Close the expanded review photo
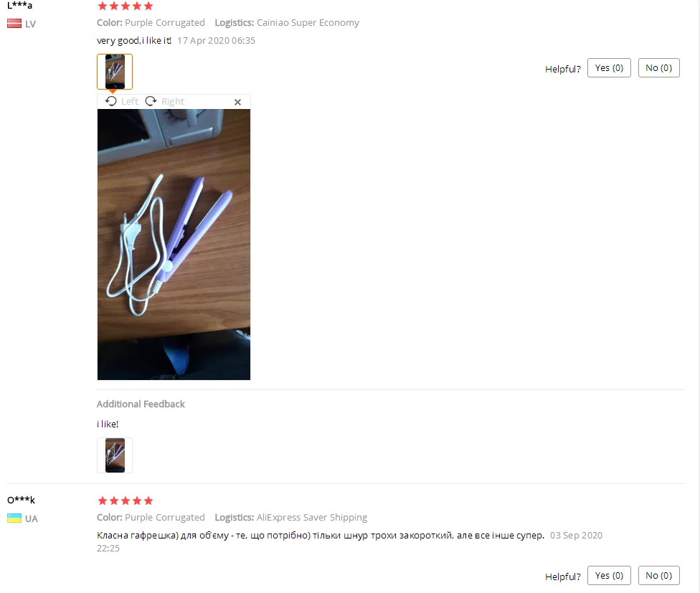The height and width of the screenshot is (593, 700). point(237,103)
